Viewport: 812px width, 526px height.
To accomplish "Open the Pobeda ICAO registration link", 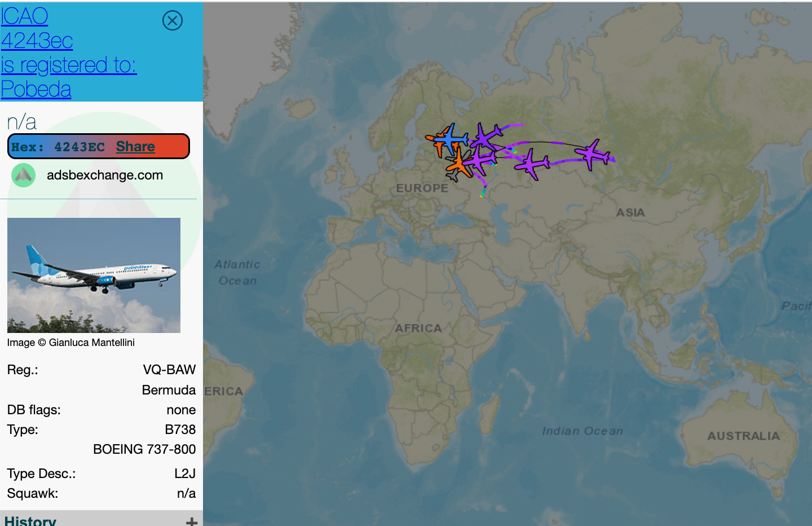I will (68, 52).
